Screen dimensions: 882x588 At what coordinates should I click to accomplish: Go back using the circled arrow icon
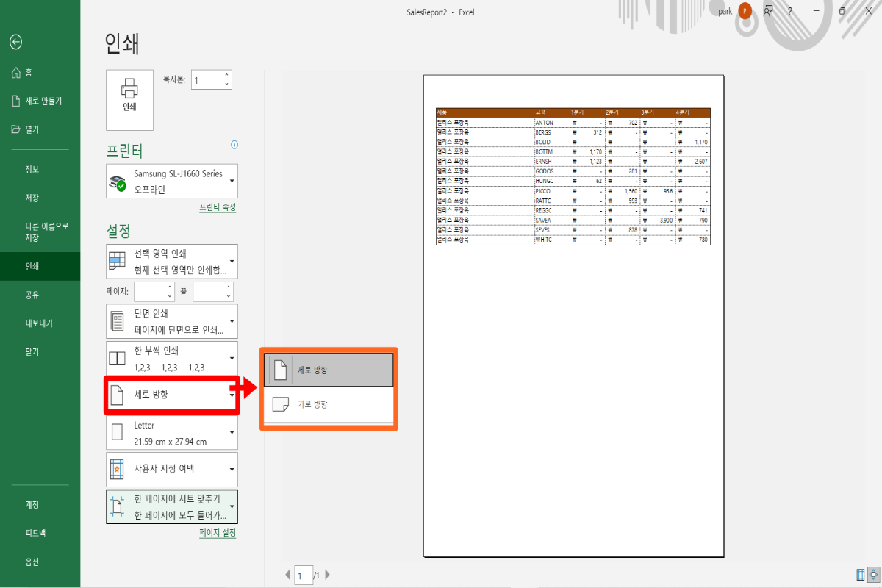click(15, 43)
